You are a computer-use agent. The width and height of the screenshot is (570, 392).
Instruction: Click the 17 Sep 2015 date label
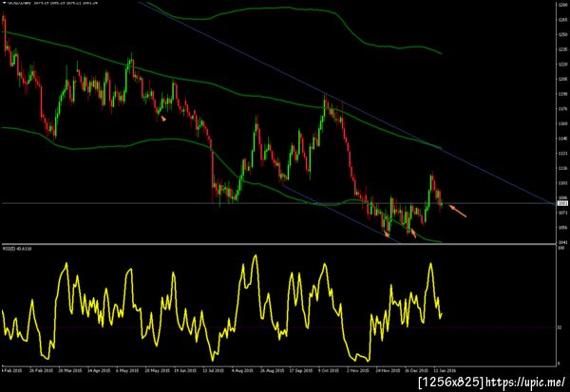[301, 370]
